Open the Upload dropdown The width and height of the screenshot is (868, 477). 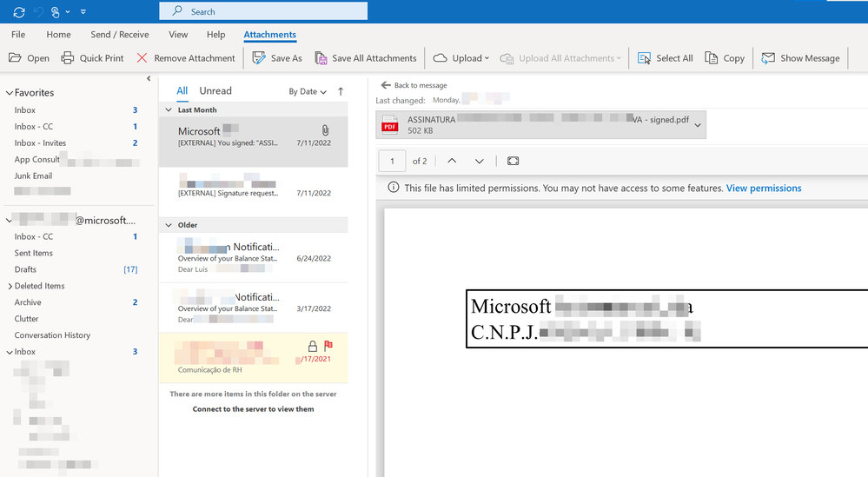[461, 58]
